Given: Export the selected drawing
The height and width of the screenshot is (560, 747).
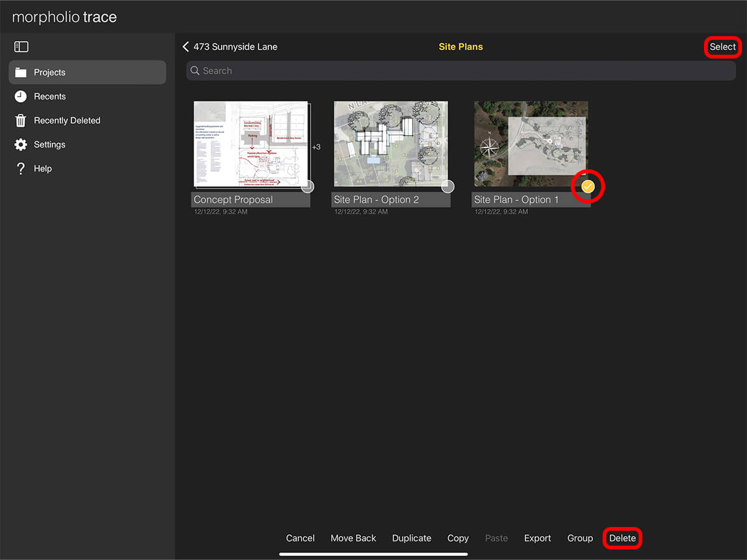Looking at the screenshot, I should (537, 538).
